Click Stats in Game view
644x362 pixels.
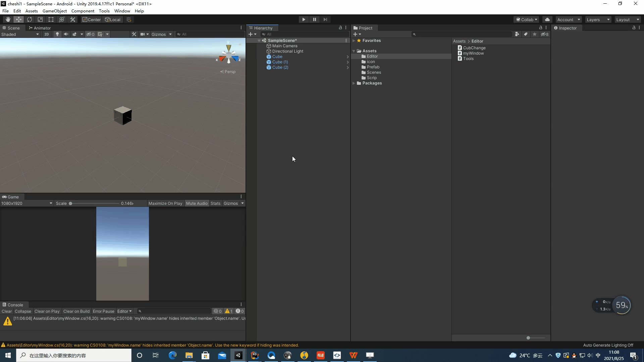(215, 203)
